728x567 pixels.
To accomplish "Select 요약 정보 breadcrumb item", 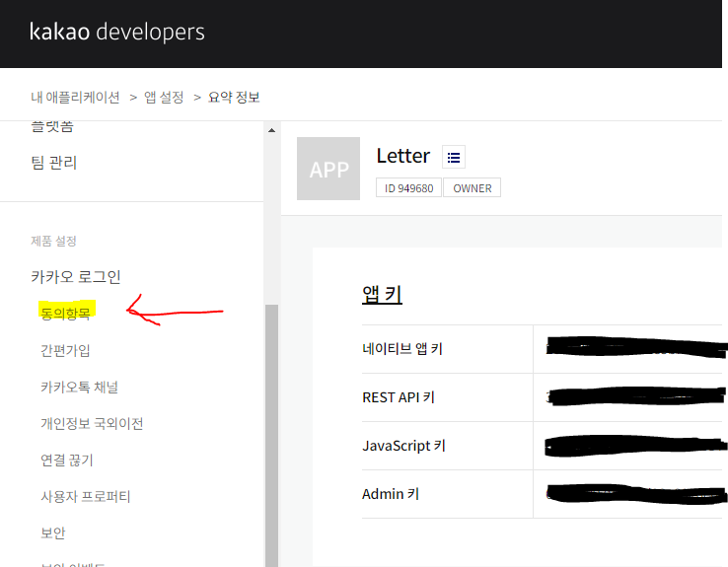I will point(234,98).
